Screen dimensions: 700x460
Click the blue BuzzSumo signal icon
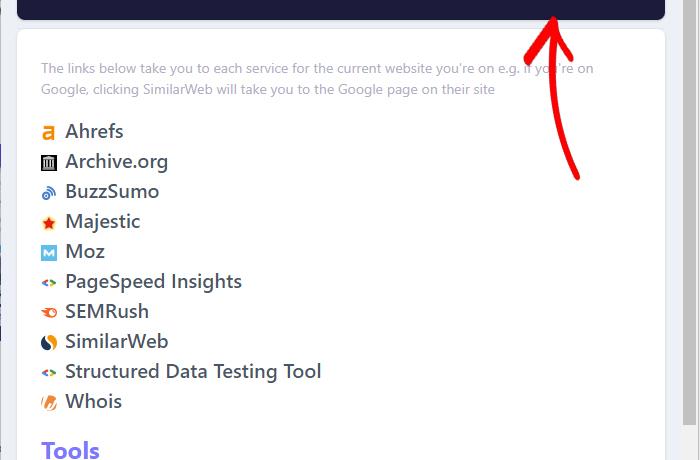[48, 192]
